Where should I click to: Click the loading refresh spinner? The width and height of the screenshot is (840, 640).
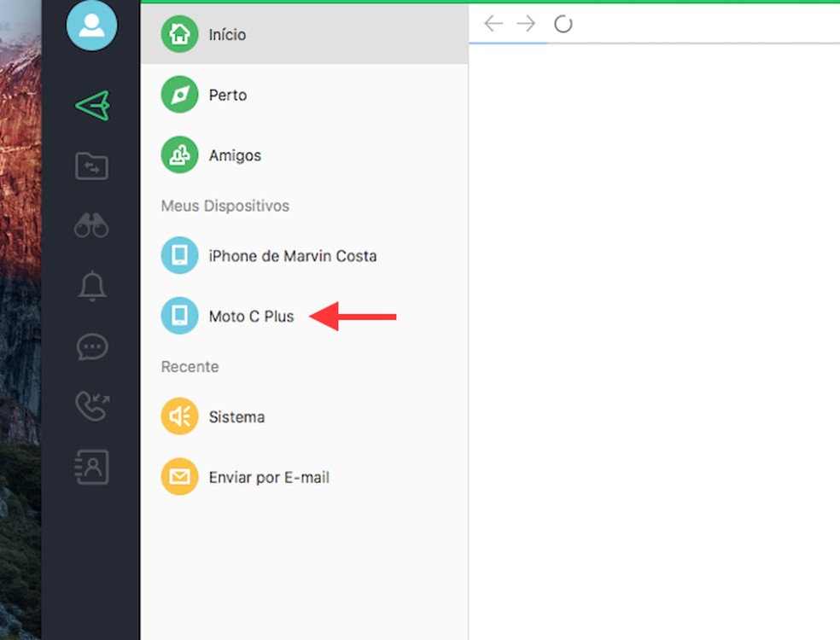coord(563,24)
